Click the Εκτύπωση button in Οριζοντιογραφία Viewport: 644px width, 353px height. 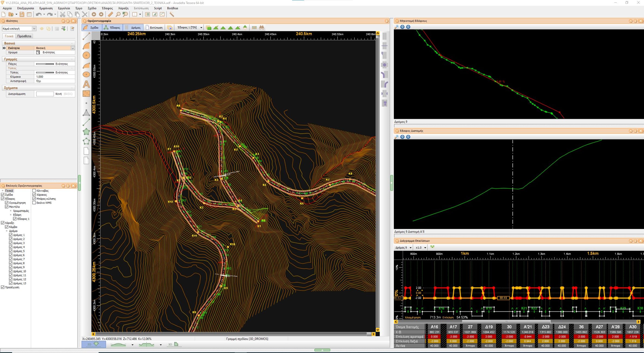[x=154, y=27]
